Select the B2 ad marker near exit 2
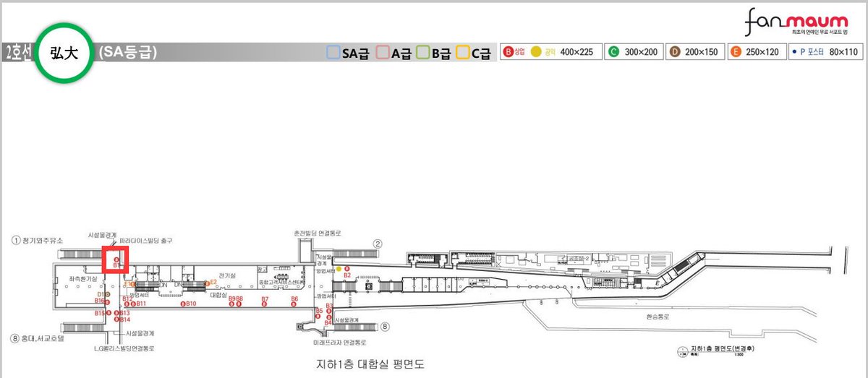 pos(346,269)
